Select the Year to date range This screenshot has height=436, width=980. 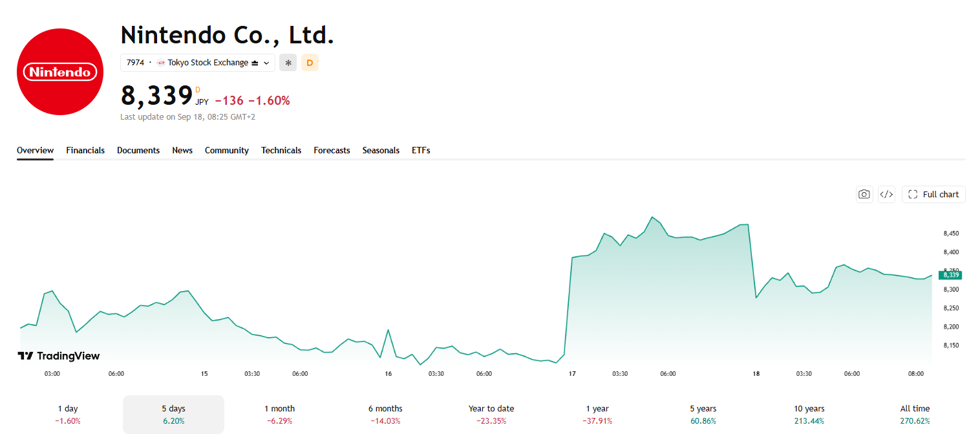click(491, 415)
